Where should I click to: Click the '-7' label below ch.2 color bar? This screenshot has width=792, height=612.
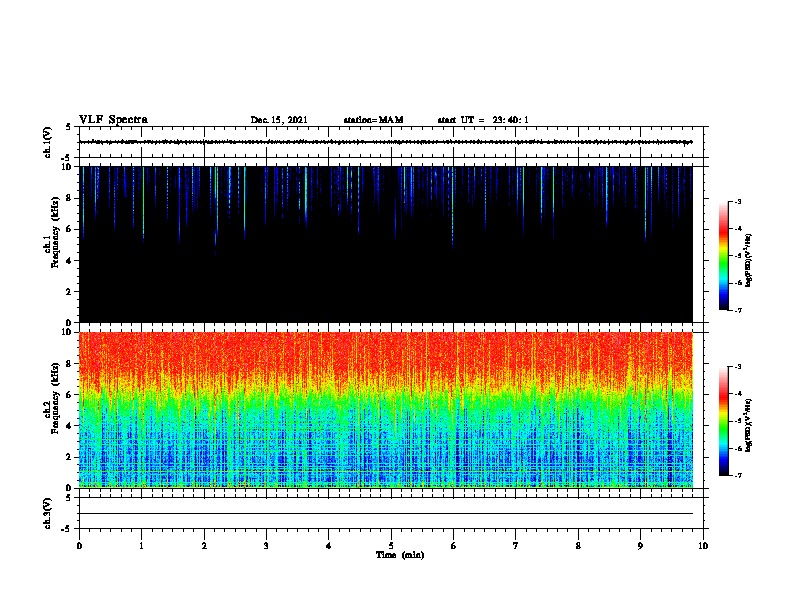point(738,475)
